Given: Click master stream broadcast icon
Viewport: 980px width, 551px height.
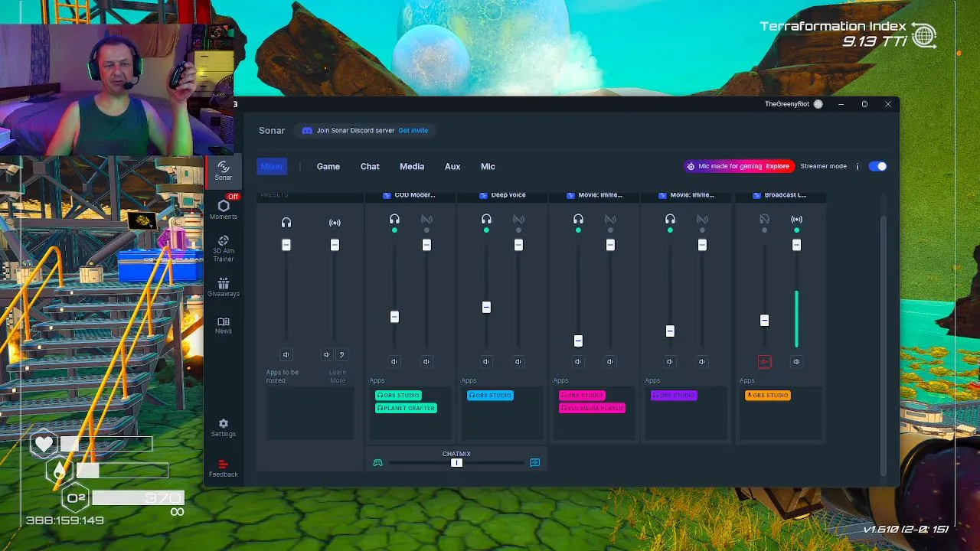Looking at the screenshot, I should click(x=335, y=223).
